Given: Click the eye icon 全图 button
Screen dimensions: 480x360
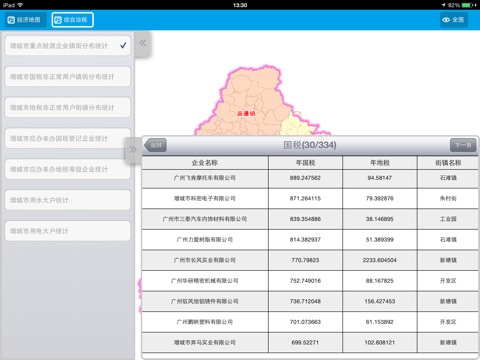Looking at the screenshot, I should click(453, 20).
